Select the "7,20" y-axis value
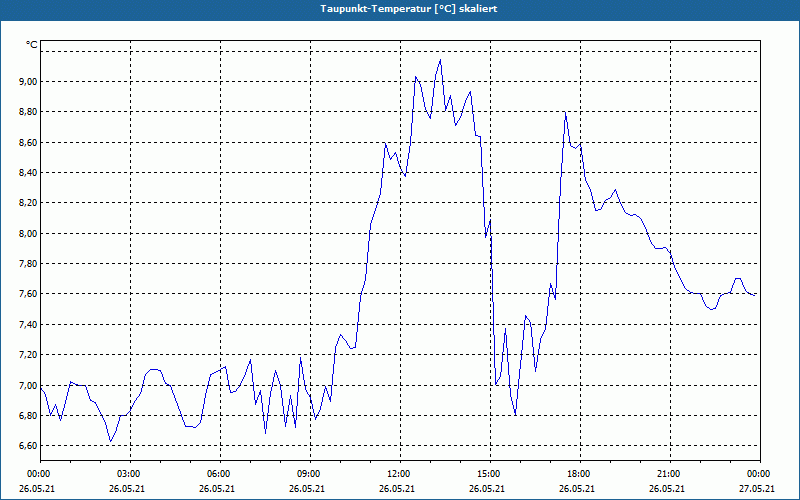The height and width of the screenshot is (500, 800). point(28,355)
